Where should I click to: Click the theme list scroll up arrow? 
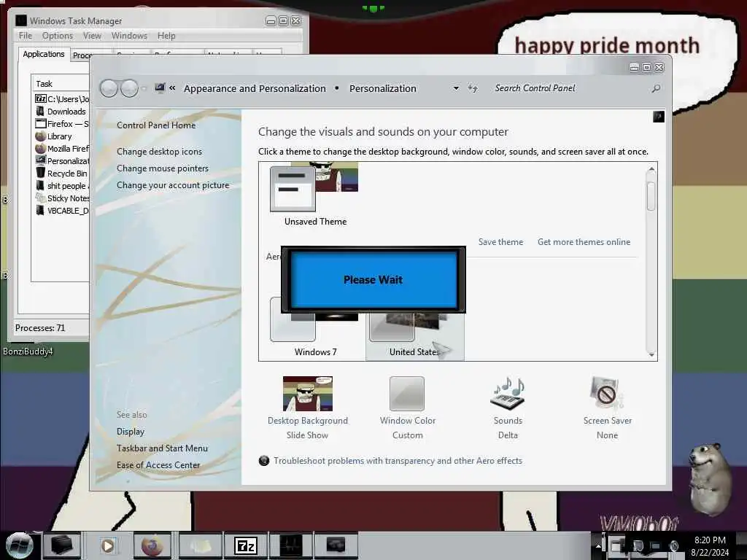[651, 169]
